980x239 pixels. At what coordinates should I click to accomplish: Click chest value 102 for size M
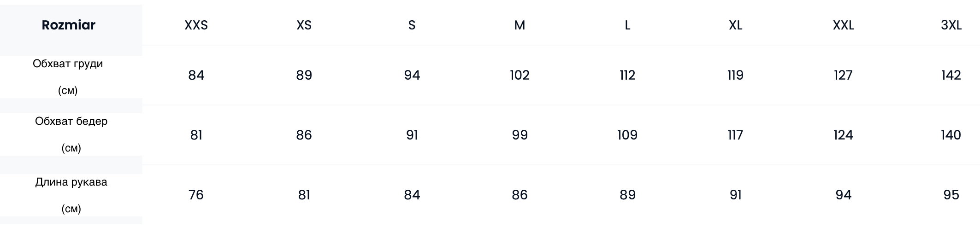(520, 75)
